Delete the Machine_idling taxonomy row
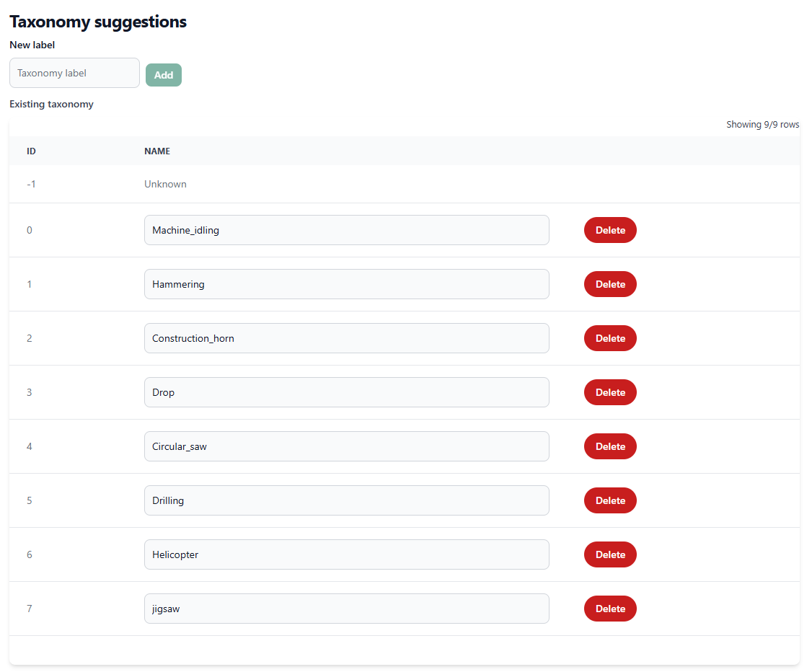 click(610, 230)
